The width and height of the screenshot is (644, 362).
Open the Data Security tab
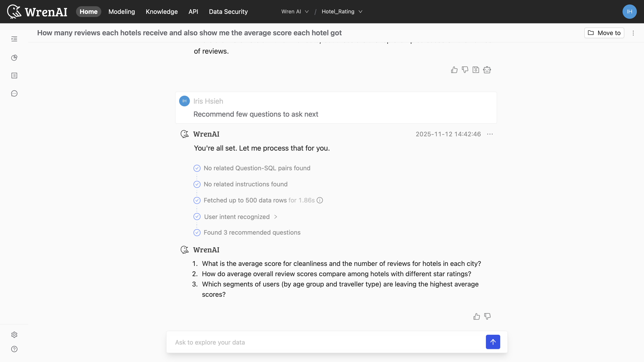tap(228, 11)
